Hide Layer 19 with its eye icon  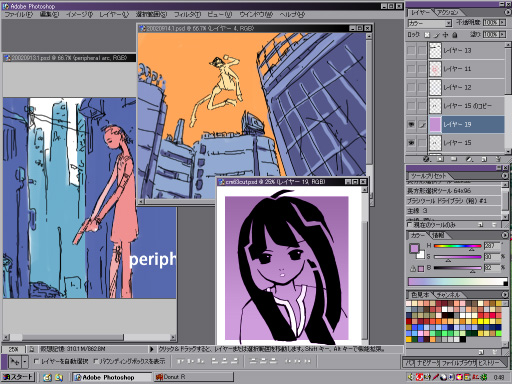411,125
